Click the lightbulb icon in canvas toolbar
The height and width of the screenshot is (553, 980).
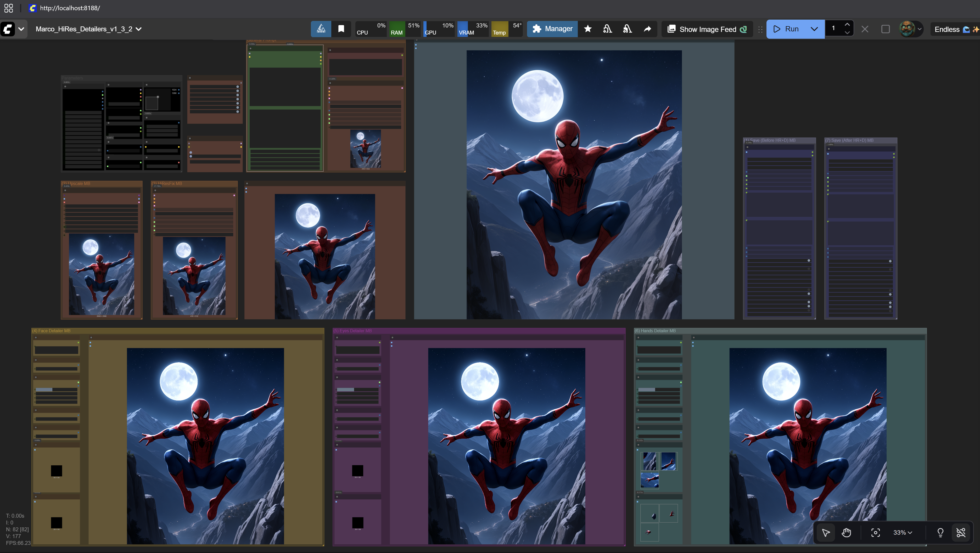coord(940,532)
